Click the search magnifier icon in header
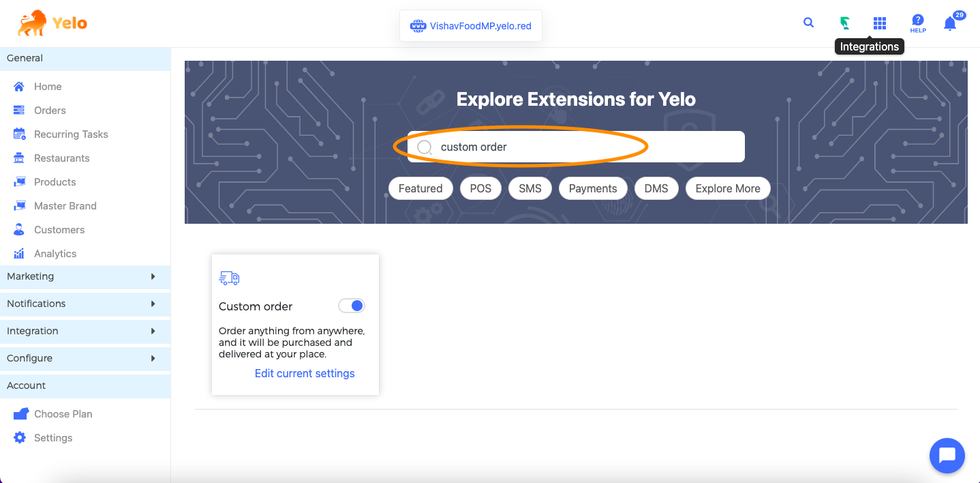980x483 pixels. coord(808,23)
